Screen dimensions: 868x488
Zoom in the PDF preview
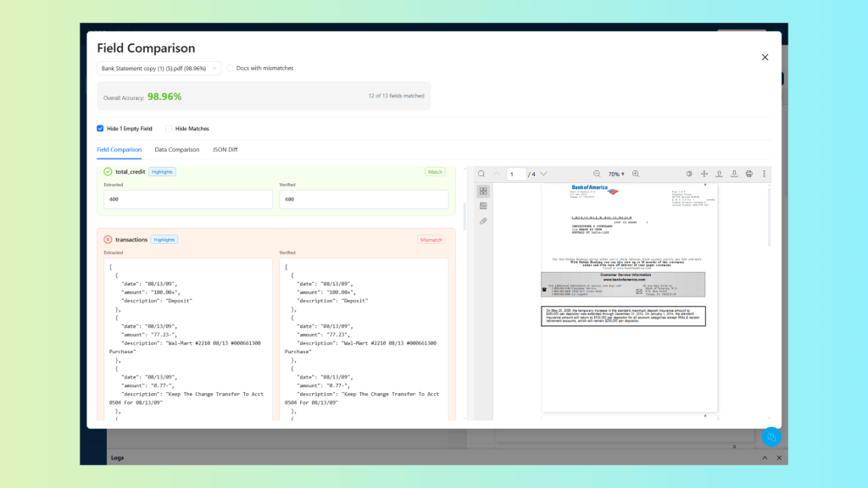(636, 174)
